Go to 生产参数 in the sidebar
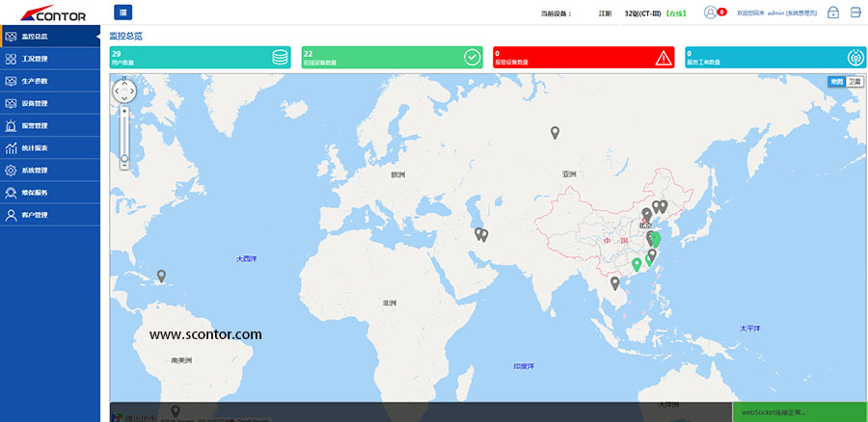 [x=50, y=81]
